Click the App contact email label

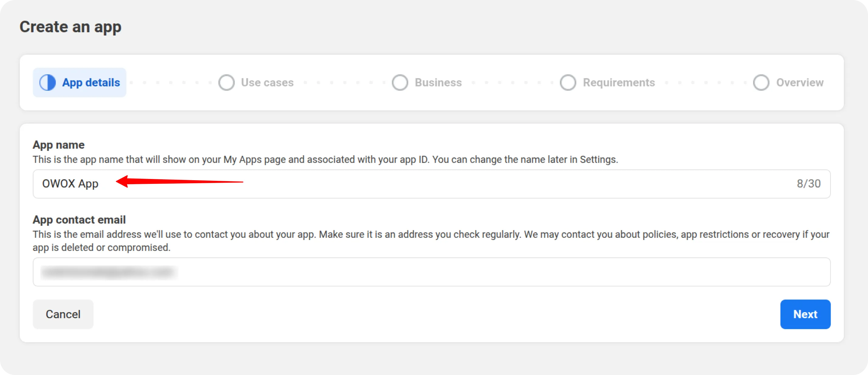[x=79, y=220]
